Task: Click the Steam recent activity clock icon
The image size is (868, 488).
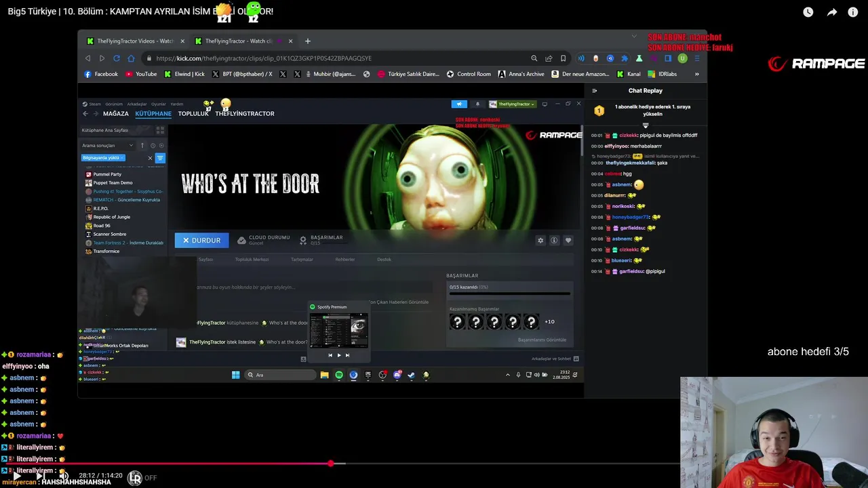Action: click(153, 146)
